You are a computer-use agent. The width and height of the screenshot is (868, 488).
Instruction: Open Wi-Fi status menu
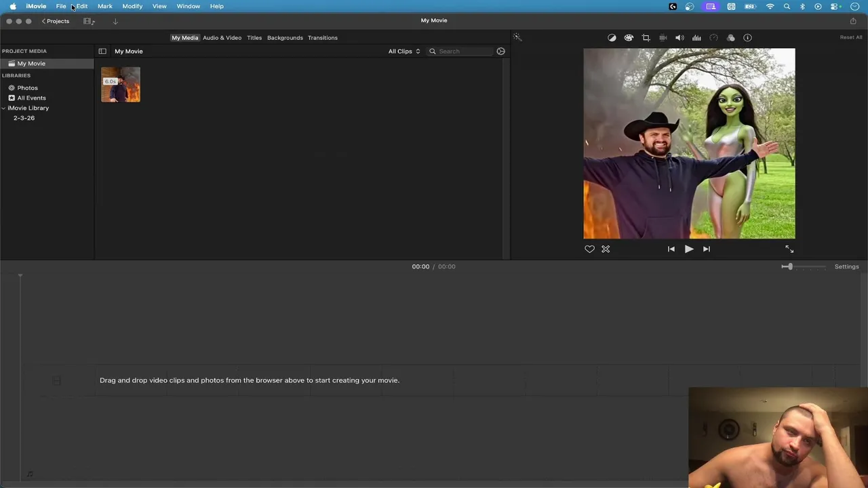click(x=770, y=6)
